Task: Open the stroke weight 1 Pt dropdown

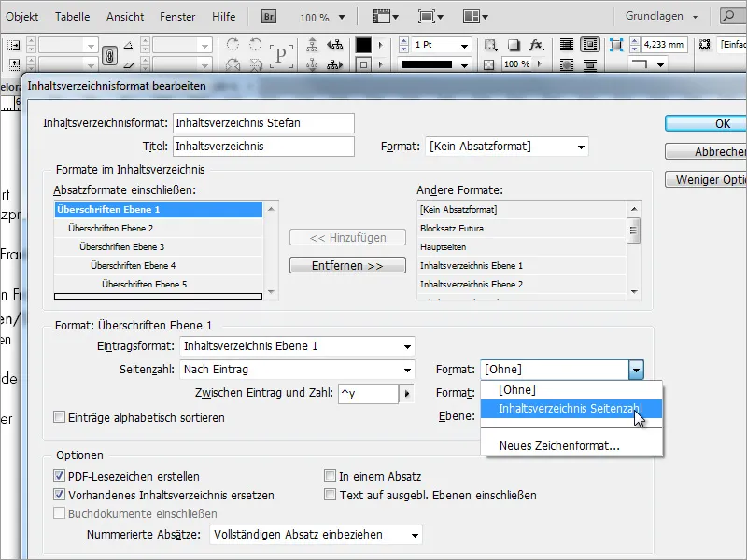Action: tap(464, 46)
